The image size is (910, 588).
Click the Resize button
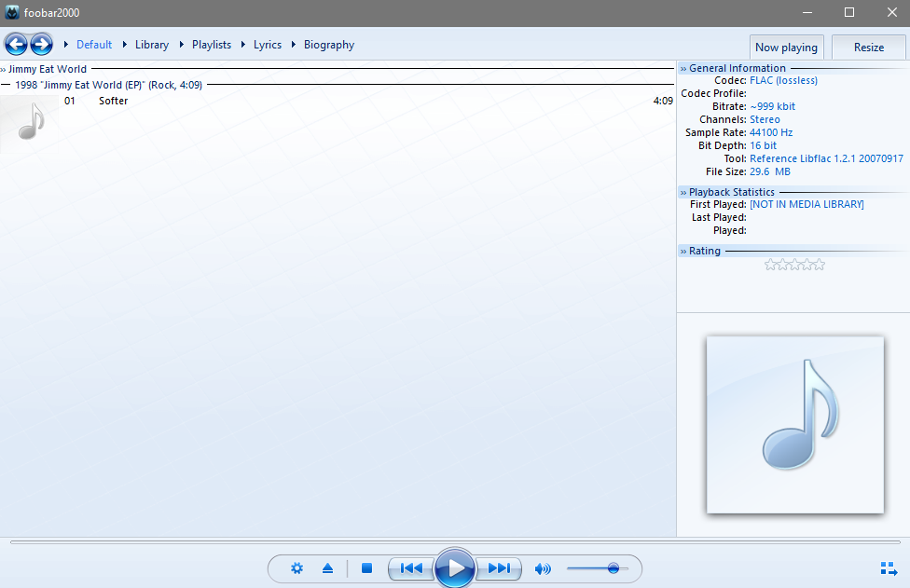pyautogui.click(x=869, y=48)
